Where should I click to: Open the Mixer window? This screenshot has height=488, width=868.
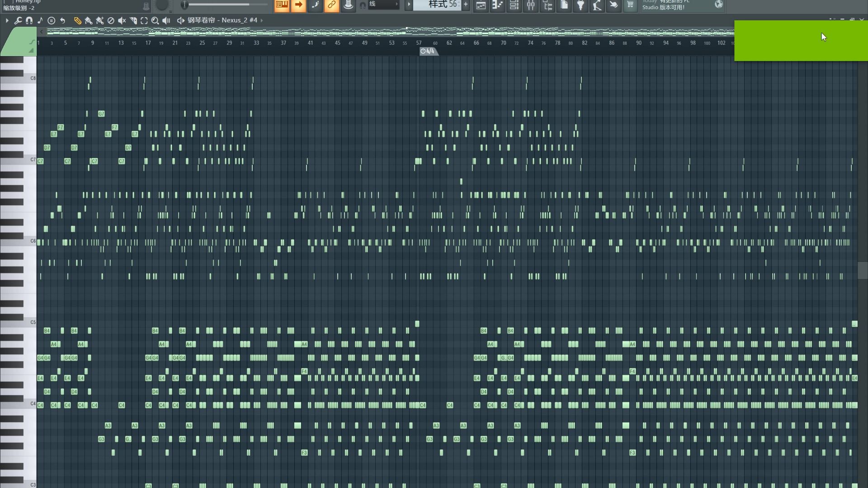531,5
